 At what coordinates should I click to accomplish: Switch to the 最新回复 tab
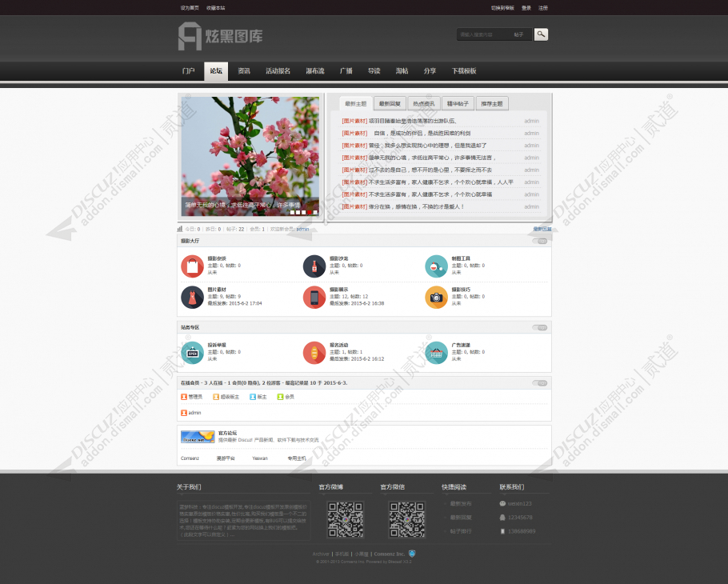[x=390, y=103]
